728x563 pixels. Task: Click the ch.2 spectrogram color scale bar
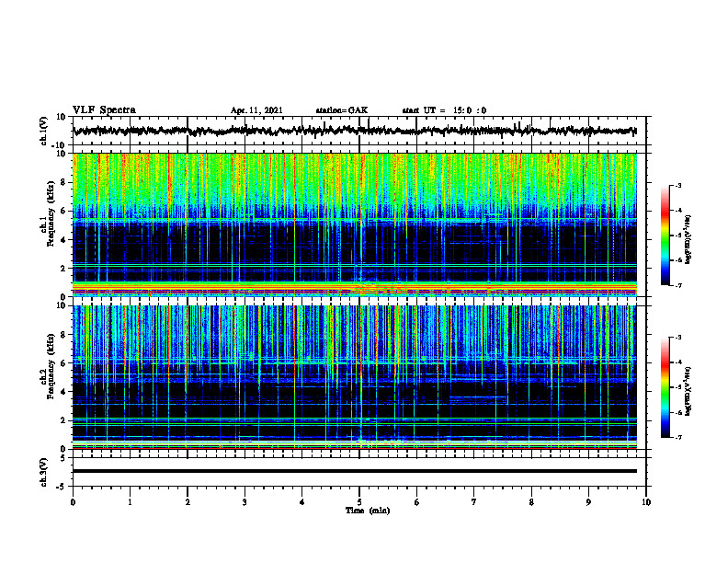[x=665, y=387]
